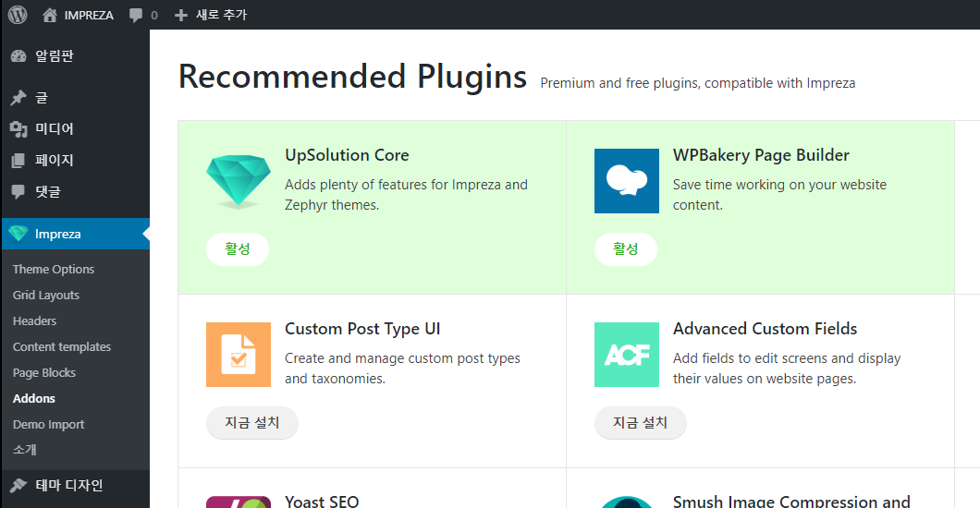Click the UpSolution Core diamond icon
980x508 pixels.
tap(239, 181)
